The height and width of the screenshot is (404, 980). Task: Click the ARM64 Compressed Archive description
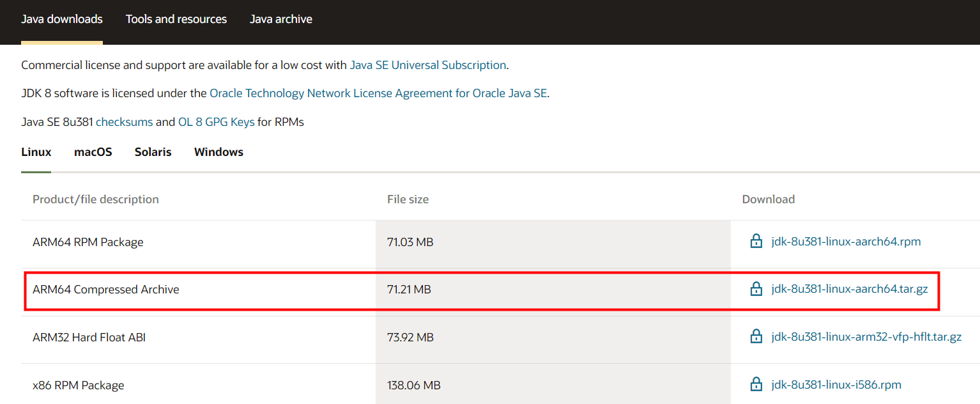[106, 290]
